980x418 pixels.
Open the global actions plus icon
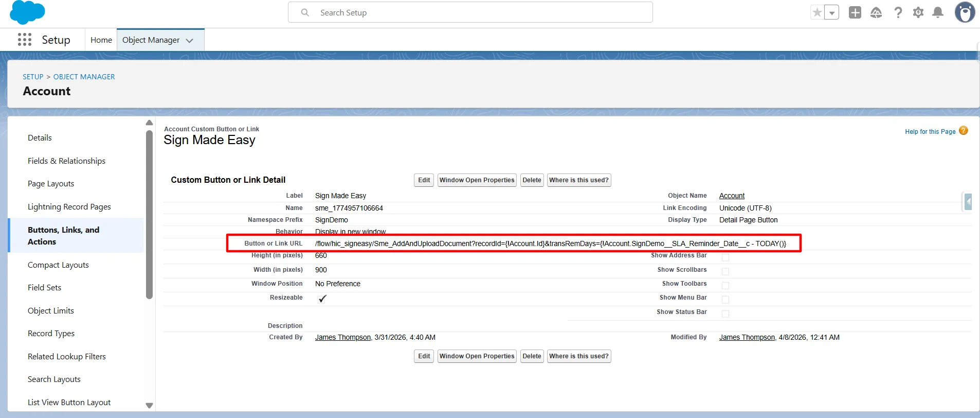tap(855, 12)
